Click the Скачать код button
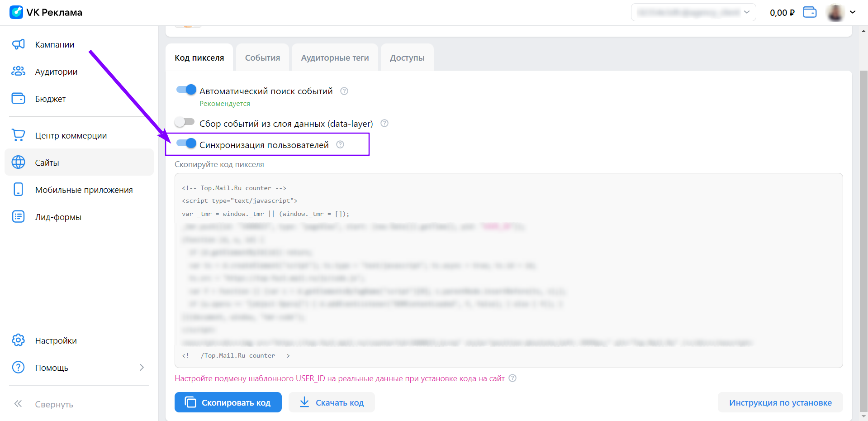This screenshot has width=868, height=421. pyautogui.click(x=332, y=402)
